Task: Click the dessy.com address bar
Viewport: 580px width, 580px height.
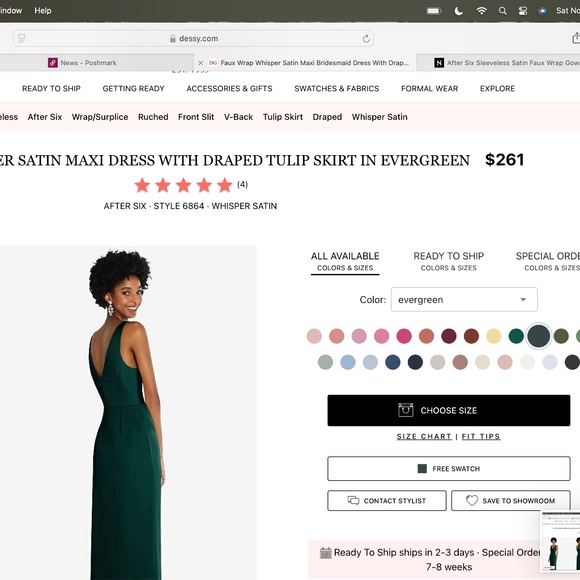Action: coord(193,38)
